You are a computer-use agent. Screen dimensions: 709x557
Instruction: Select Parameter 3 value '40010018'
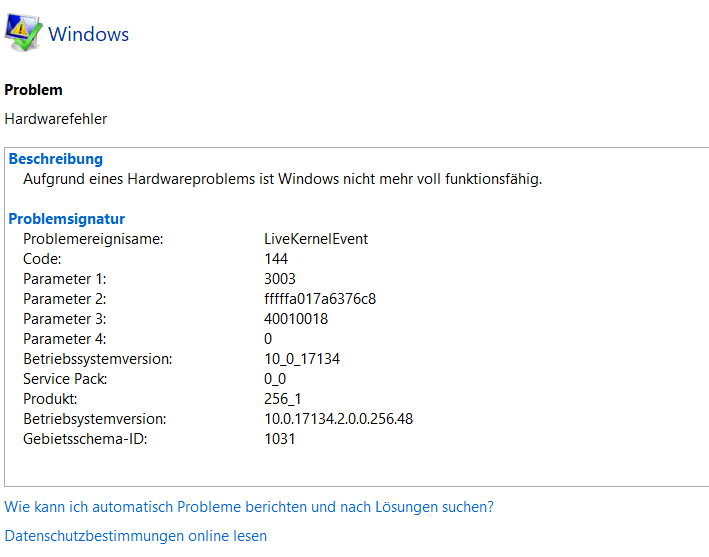tap(296, 319)
